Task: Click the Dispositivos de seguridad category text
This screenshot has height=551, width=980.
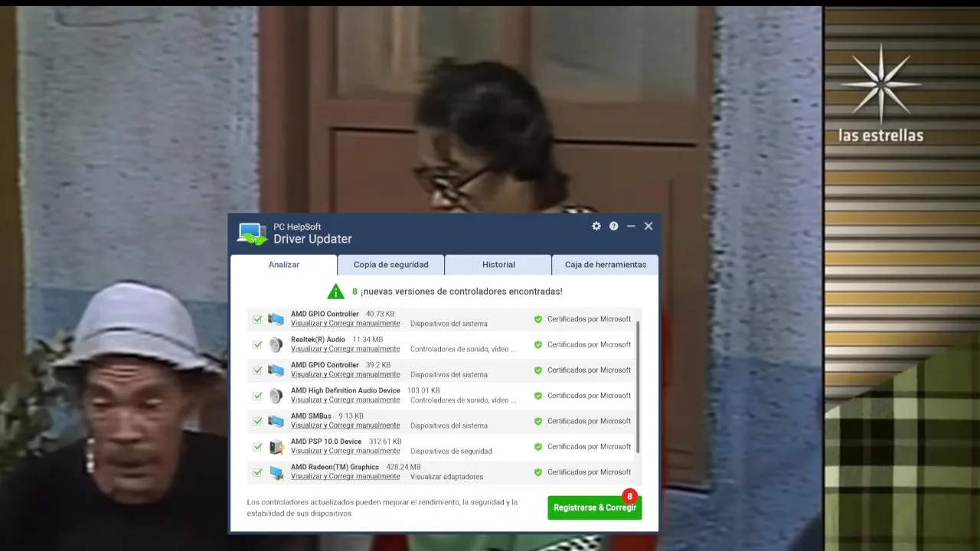Action: point(451,451)
